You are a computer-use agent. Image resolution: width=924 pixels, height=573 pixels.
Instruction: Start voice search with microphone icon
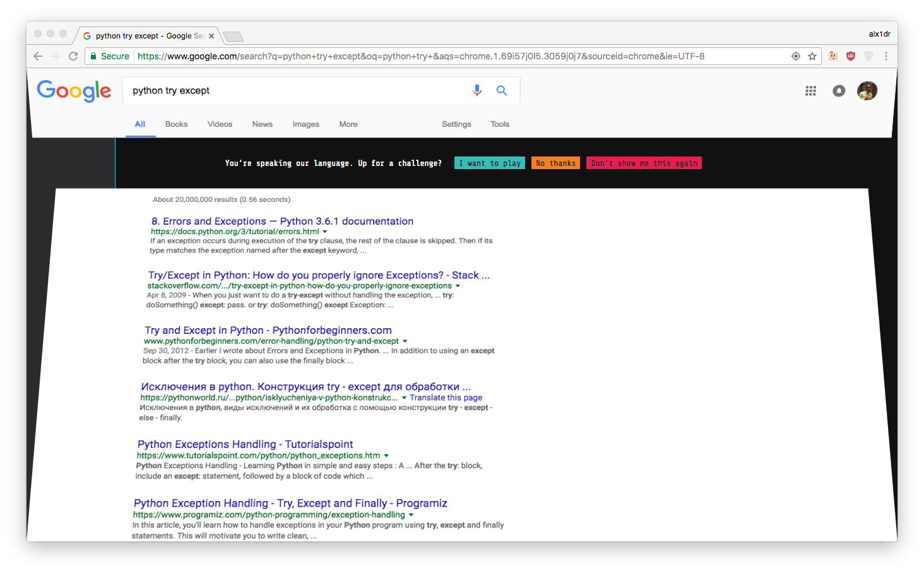point(477,90)
